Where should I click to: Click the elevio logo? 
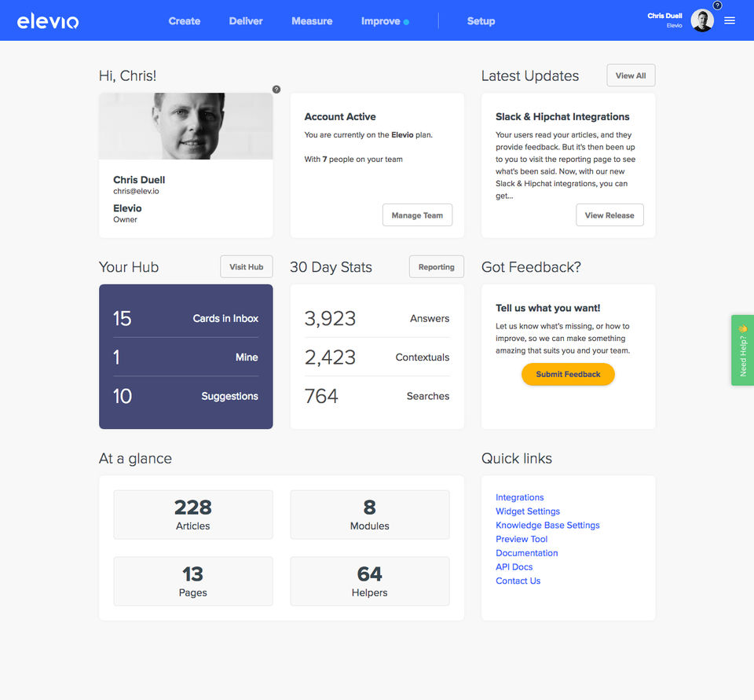click(48, 21)
